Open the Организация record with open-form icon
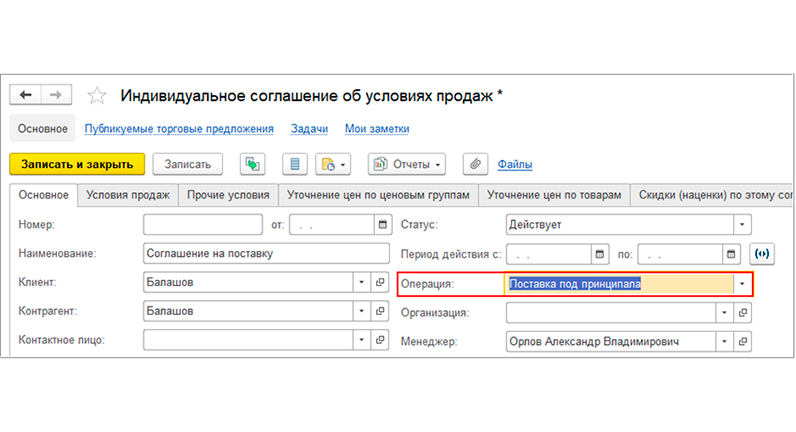796x432 pixels. [743, 313]
